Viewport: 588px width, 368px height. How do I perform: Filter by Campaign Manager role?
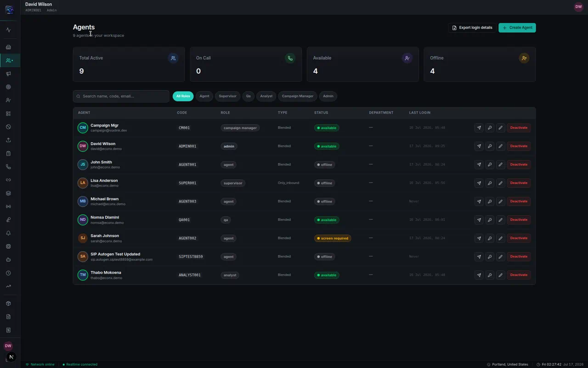pos(298,96)
